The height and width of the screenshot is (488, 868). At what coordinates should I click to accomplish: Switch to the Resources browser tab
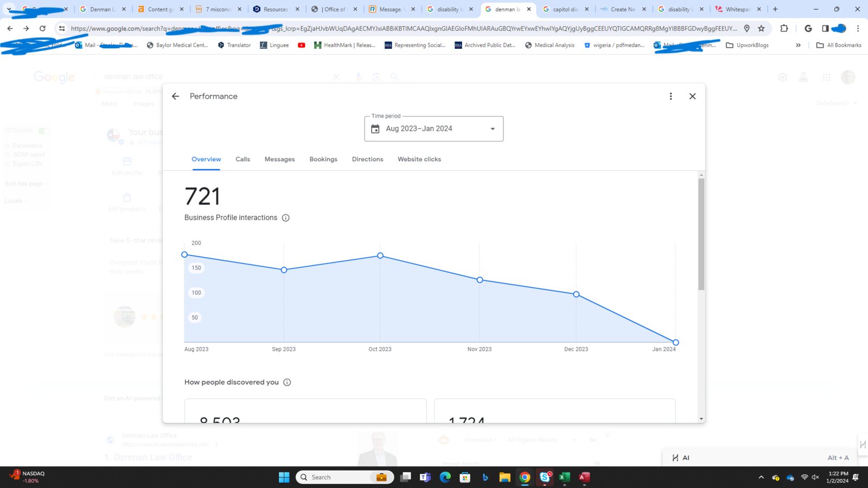(276, 9)
